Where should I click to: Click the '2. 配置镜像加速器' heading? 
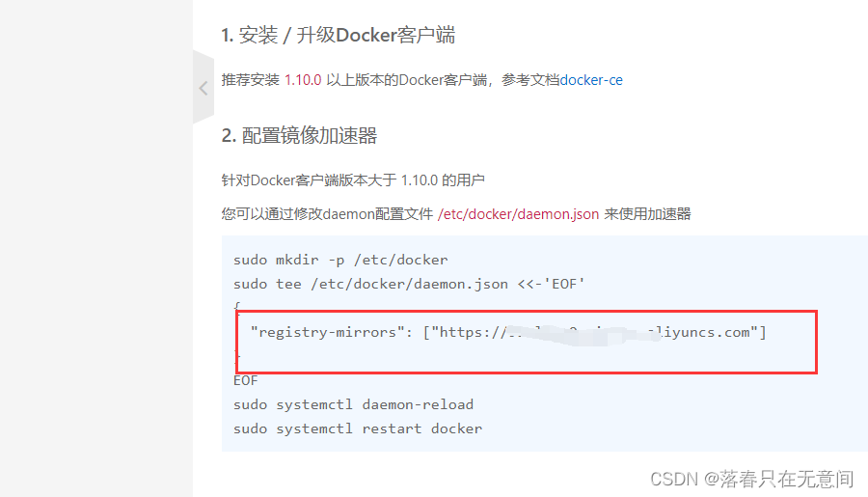tap(299, 135)
